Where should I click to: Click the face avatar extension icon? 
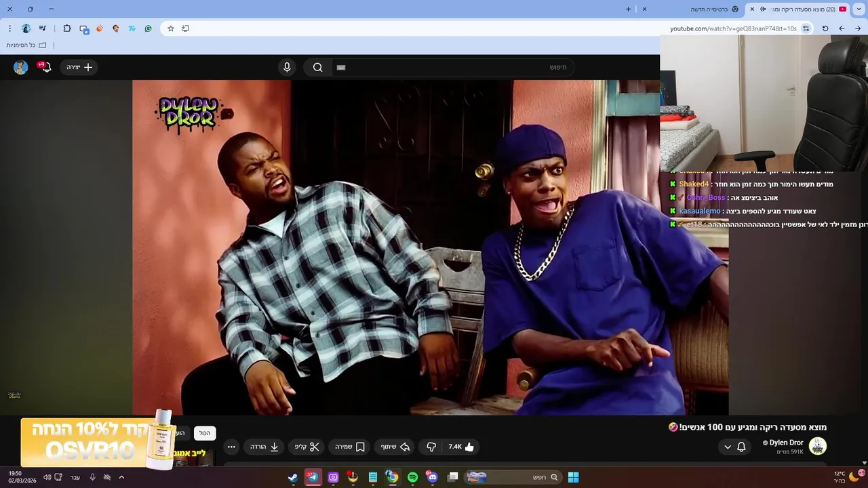pos(116,28)
